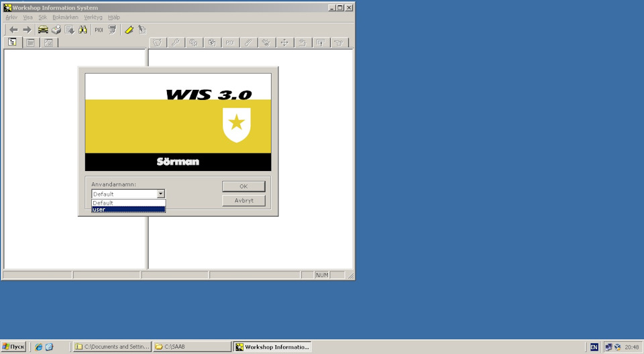The width and height of the screenshot is (644, 354).
Task: Switch to C:\SAAB folder taskbar window
Action: pos(193,347)
